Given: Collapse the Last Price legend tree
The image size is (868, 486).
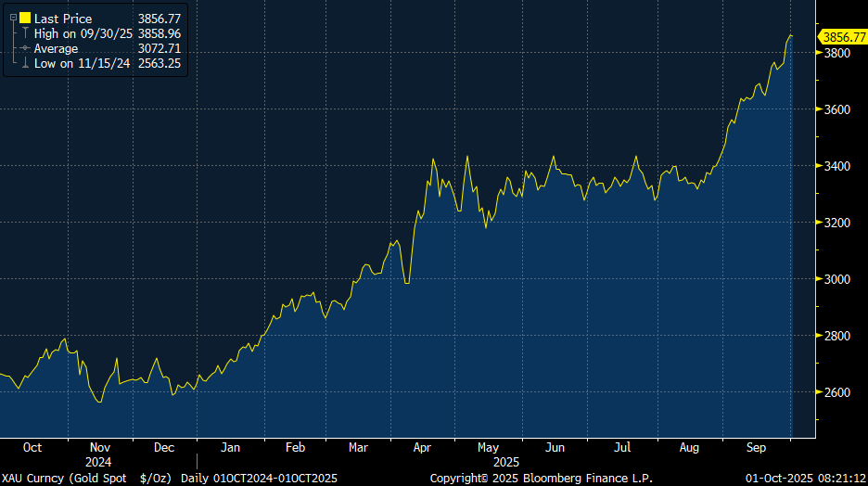Looking at the screenshot, I should (x=13, y=18).
